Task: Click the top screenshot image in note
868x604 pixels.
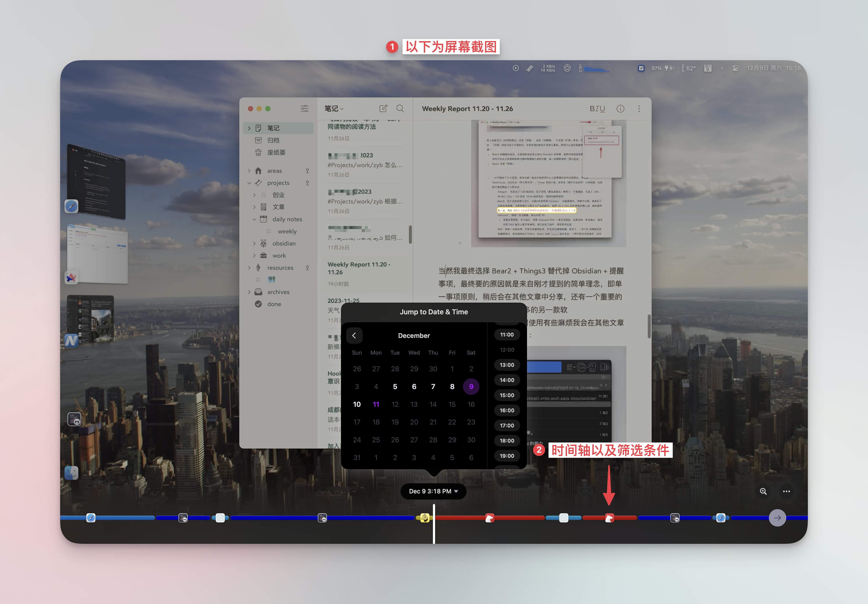Action: click(x=548, y=183)
